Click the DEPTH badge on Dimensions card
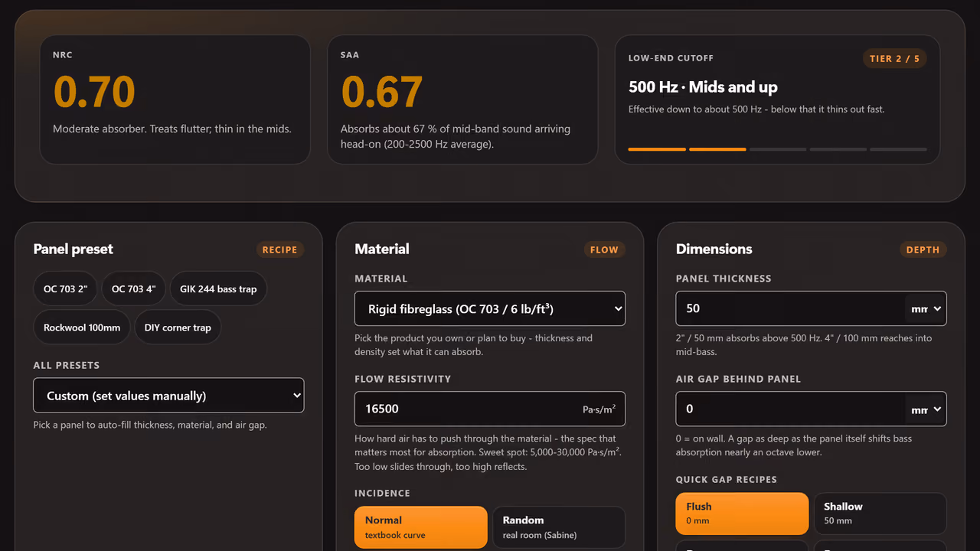Viewport: 980px width, 551px height. click(923, 249)
